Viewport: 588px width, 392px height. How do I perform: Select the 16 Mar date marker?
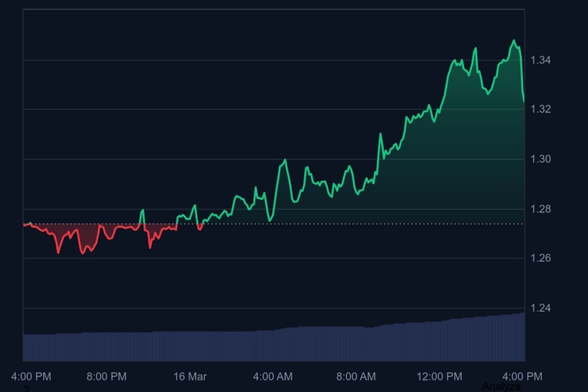(x=189, y=377)
